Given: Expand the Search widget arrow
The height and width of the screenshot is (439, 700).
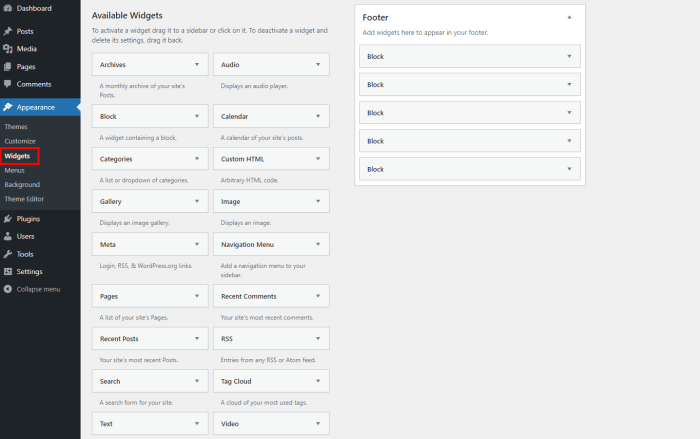Looking at the screenshot, I should tap(197, 381).
